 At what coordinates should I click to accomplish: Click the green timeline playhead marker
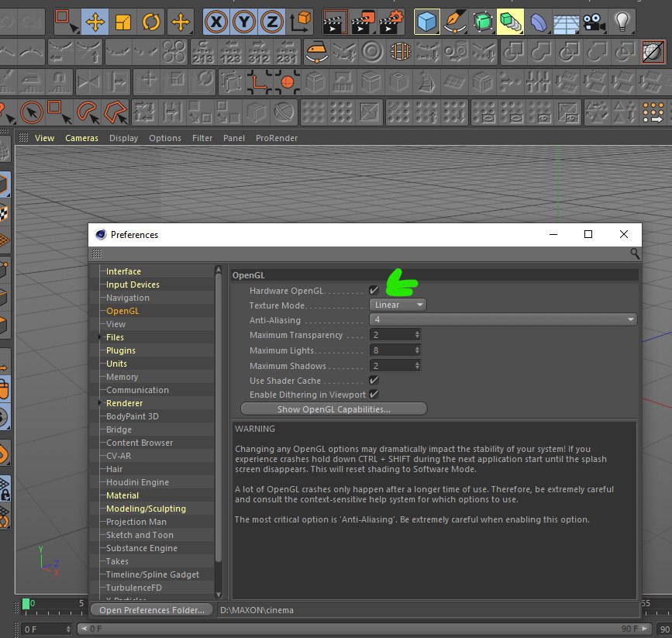tap(26, 604)
